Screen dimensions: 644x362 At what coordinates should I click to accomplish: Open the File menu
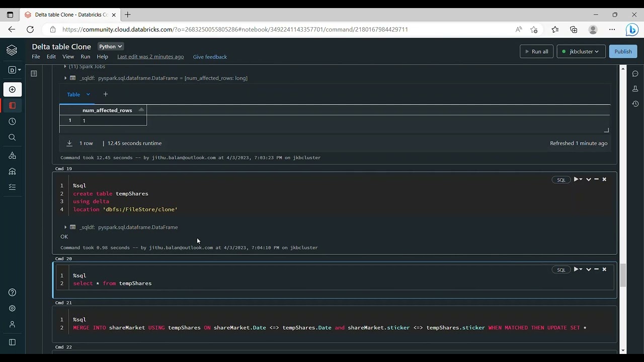36,57
